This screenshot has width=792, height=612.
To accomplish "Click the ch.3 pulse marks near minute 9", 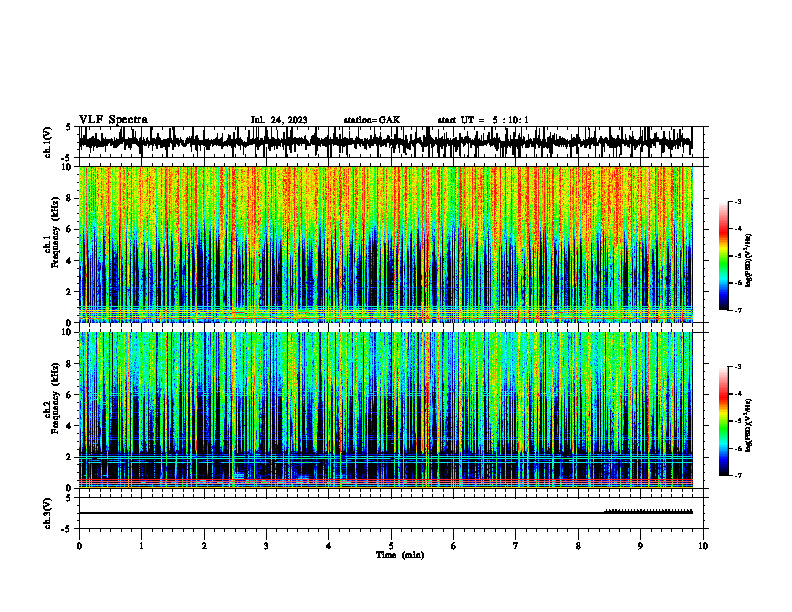I will 649,511.
